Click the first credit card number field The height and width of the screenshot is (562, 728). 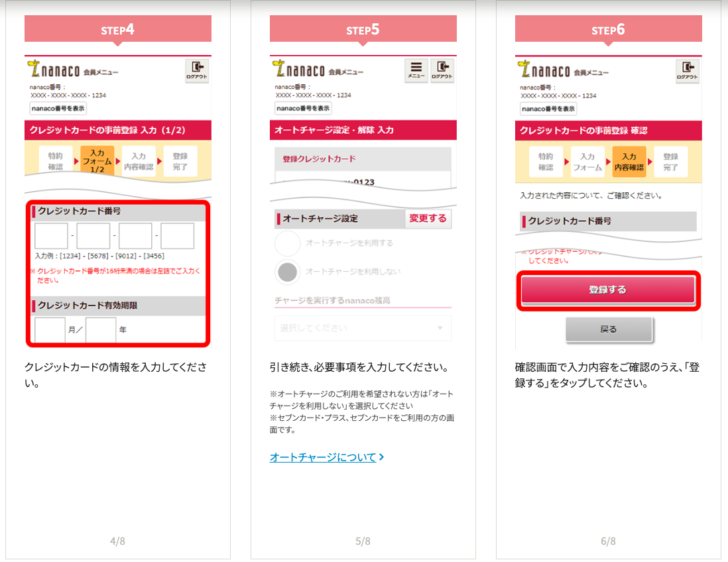[51, 236]
